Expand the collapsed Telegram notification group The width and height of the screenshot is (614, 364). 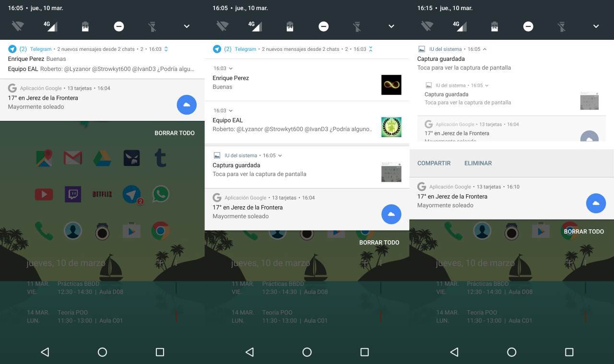click(166, 49)
